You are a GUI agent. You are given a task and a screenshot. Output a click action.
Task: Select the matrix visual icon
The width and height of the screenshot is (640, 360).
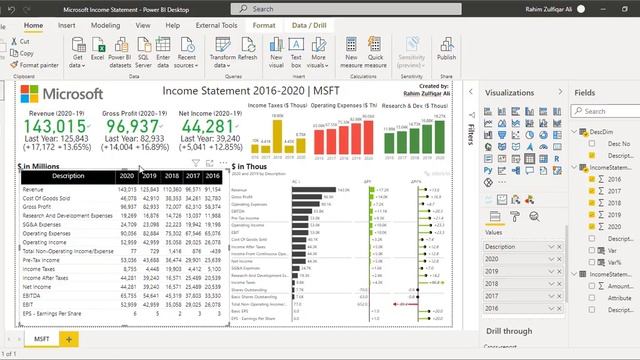[543, 159]
